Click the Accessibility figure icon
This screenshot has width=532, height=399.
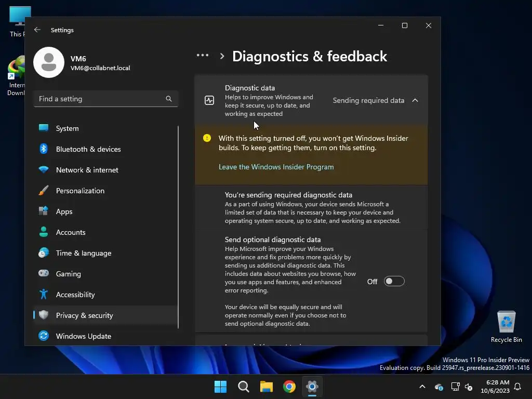coord(44,294)
